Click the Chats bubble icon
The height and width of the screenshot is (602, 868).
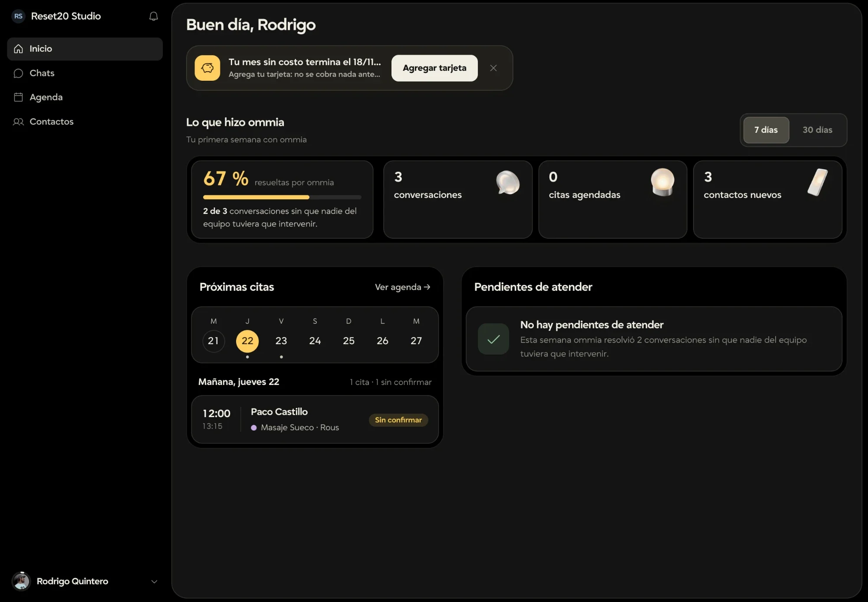tap(18, 73)
